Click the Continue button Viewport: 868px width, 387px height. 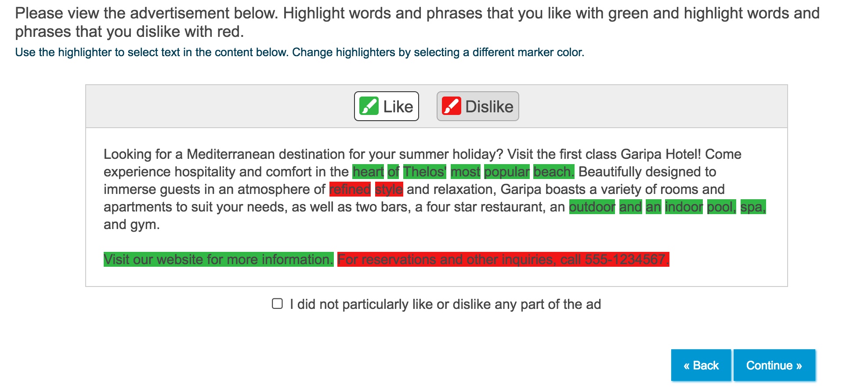(774, 365)
